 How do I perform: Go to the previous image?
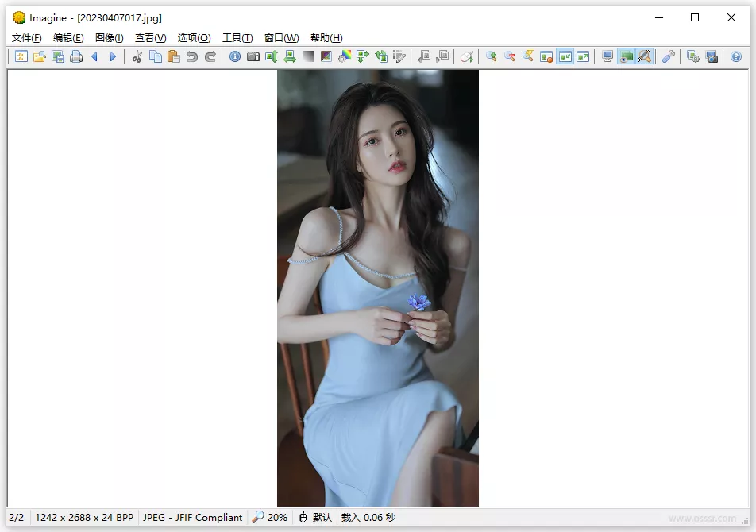coord(94,56)
